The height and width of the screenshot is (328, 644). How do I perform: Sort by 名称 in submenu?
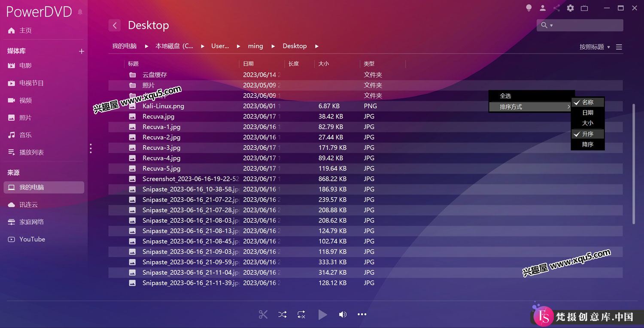tap(588, 102)
